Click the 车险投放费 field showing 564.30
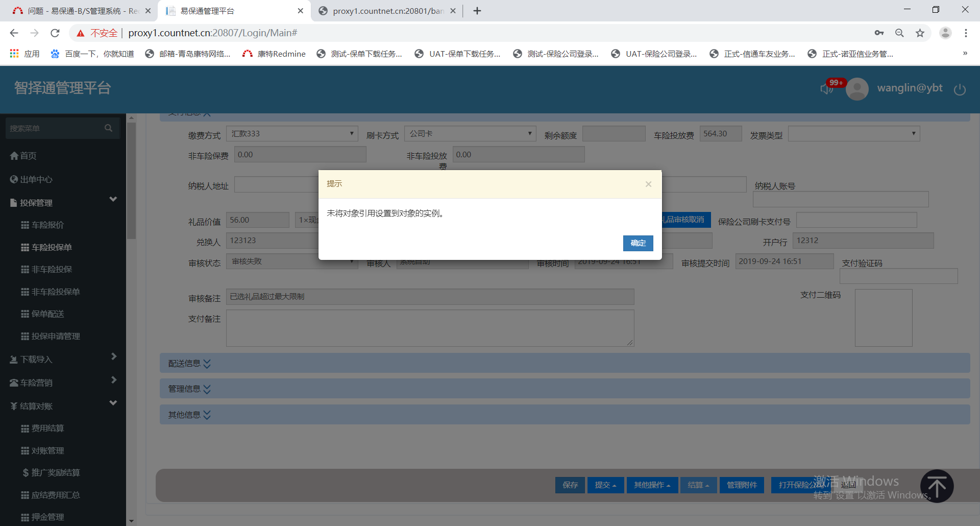The width and height of the screenshot is (980, 526). point(721,134)
